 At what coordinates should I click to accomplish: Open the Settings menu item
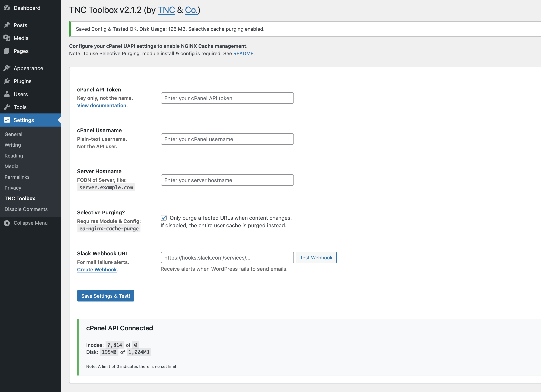(30, 120)
